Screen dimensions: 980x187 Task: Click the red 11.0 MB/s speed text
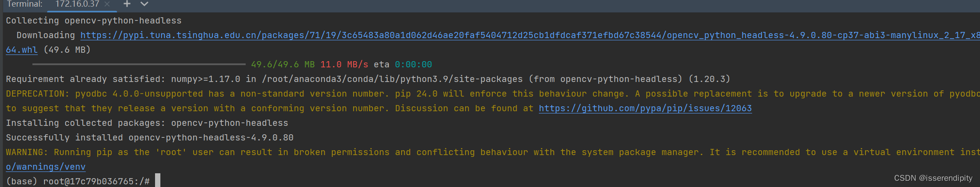[344, 65]
